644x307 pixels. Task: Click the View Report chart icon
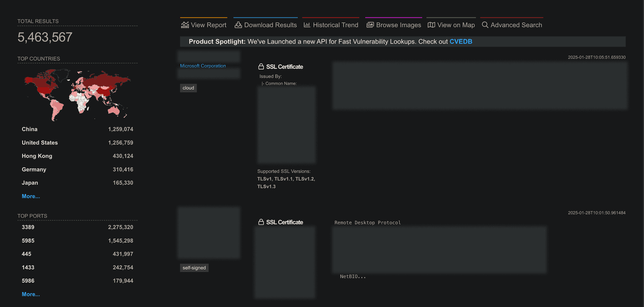[x=185, y=25]
